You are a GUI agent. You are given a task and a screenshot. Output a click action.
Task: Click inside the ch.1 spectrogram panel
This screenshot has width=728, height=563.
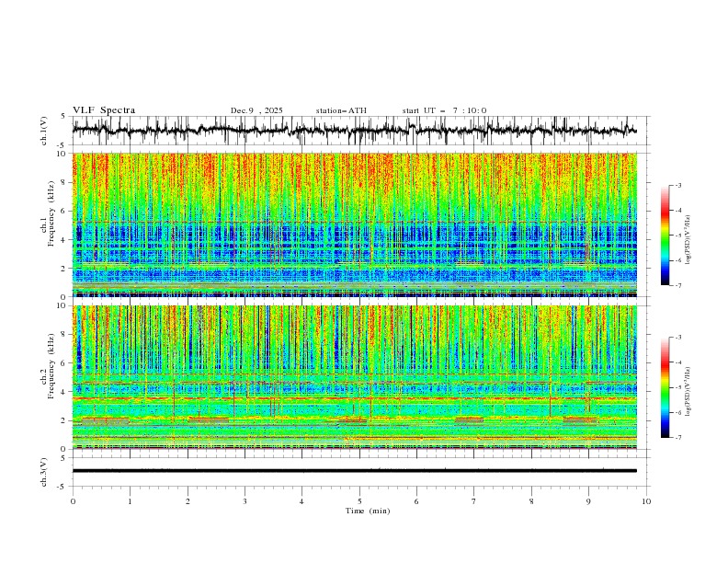click(x=354, y=224)
